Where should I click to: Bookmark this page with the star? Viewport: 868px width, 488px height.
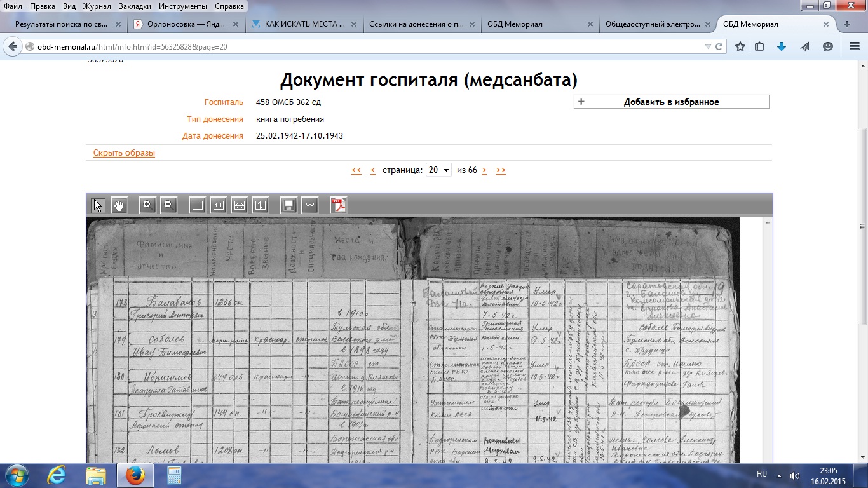(740, 46)
